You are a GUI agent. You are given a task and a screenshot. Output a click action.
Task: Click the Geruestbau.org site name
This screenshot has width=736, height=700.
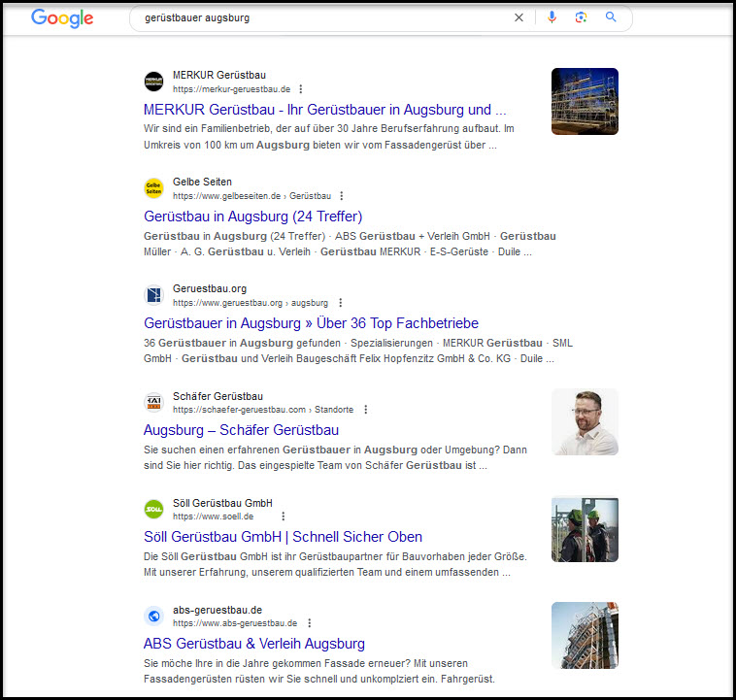pyautogui.click(x=210, y=288)
